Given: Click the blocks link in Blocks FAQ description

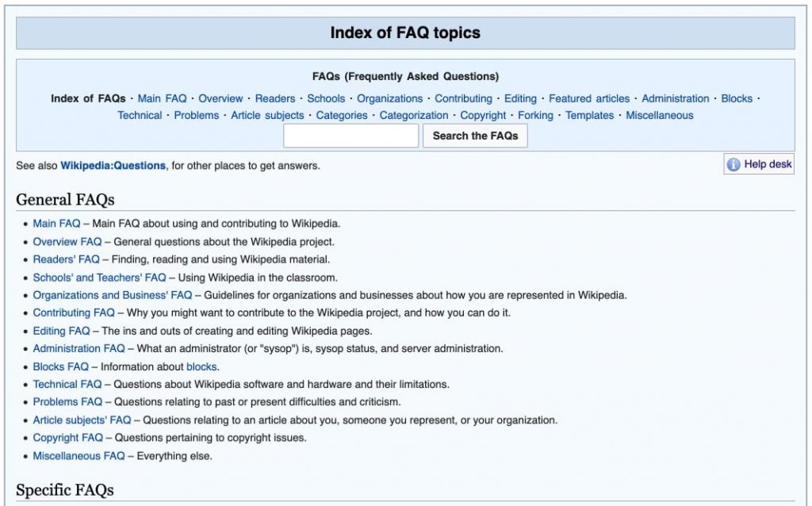Looking at the screenshot, I should (x=201, y=366).
